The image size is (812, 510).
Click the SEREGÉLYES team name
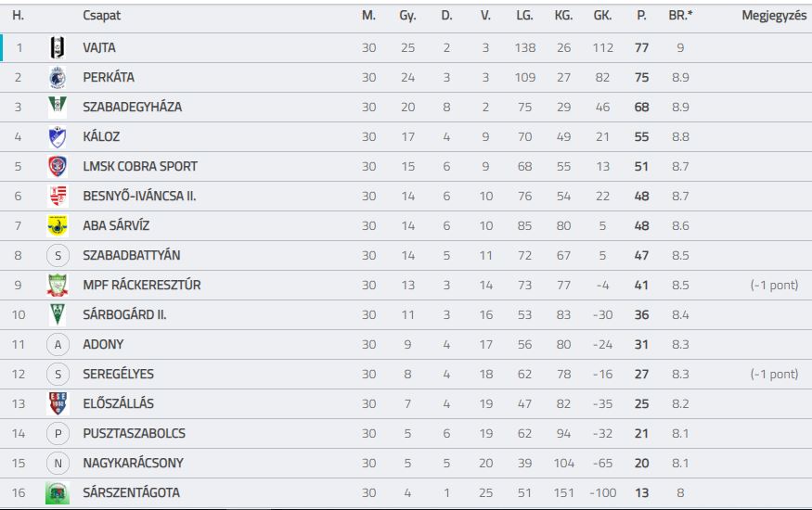coord(118,374)
